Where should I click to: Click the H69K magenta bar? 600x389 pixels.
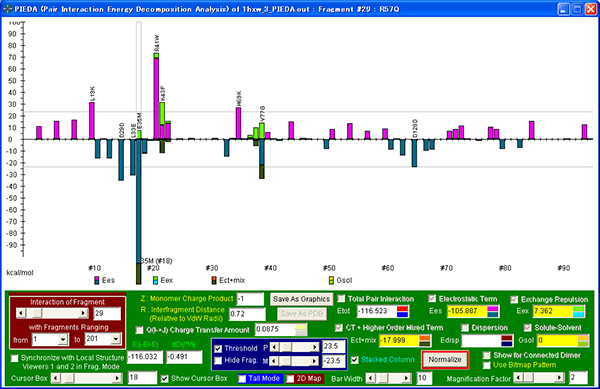click(x=238, y=124)
